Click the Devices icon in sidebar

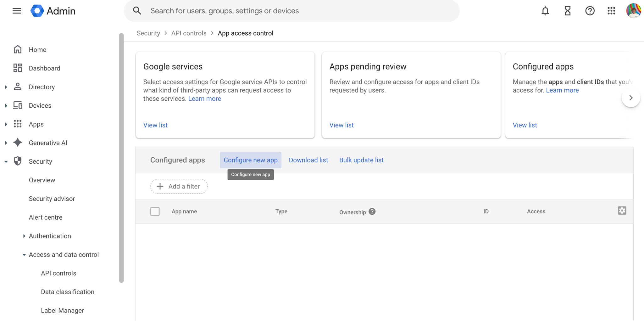point(18,105)
